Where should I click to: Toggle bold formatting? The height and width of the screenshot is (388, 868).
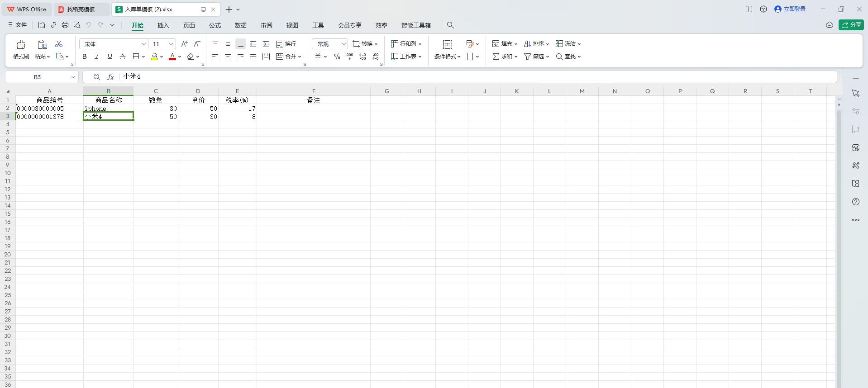[x=84, y=57]
